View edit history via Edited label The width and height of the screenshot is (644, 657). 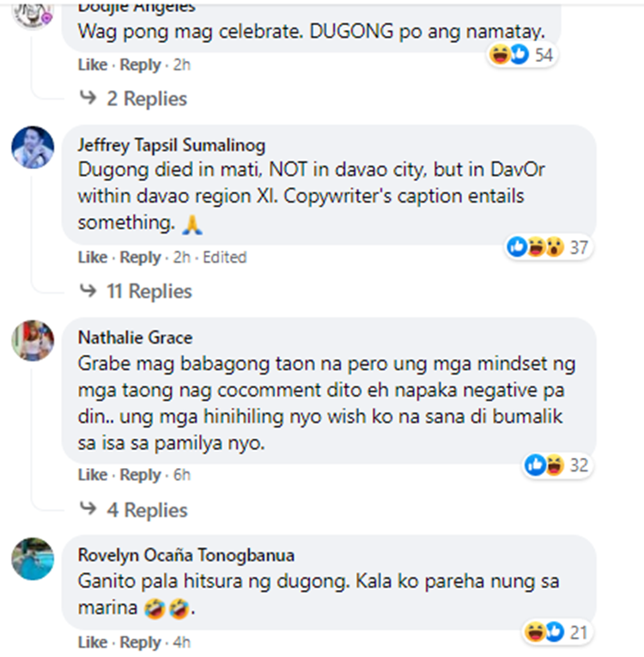point(225,258)
